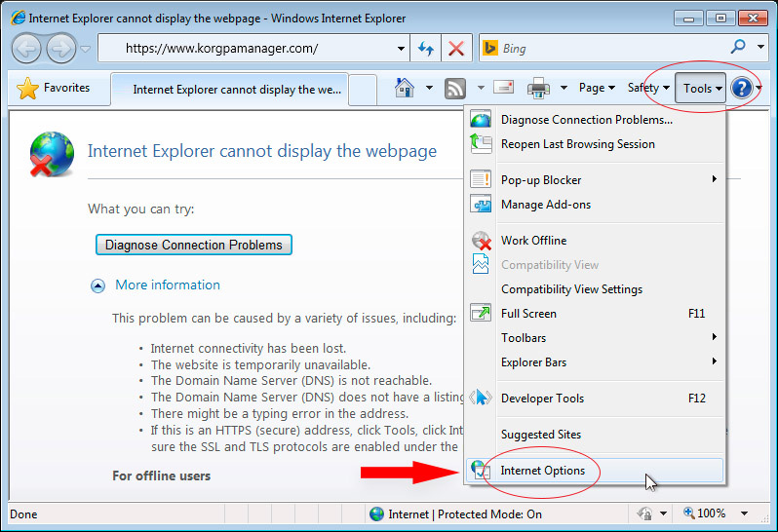Toggle the Tools menu button

(701, 89)
